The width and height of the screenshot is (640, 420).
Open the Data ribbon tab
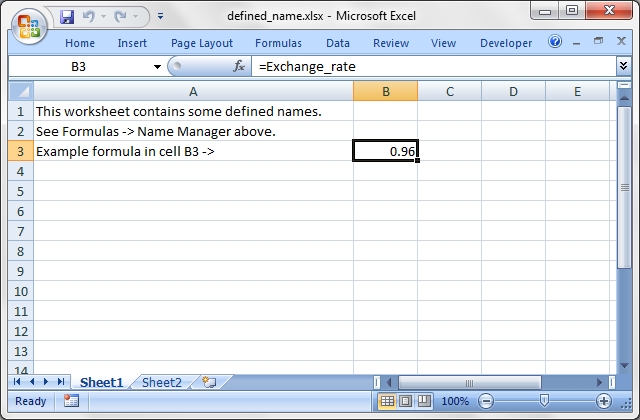coord(338,43)
